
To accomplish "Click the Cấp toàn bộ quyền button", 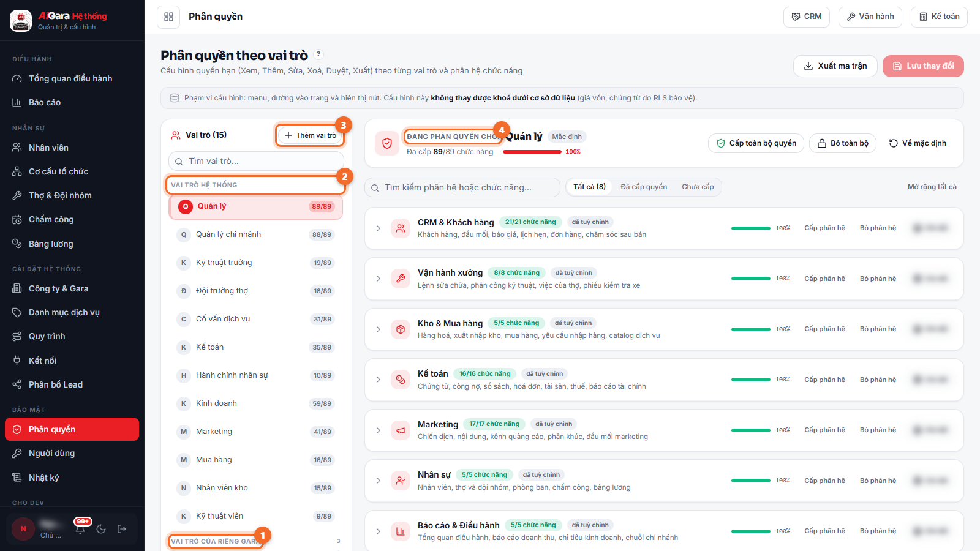I will (x=756, y=143).
